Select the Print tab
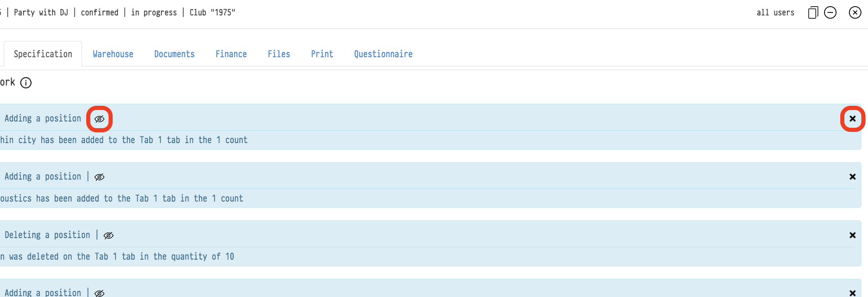Image resolution: width=868 pixels, height=297 pixels. pyautogui.click(x=322, y=54)
